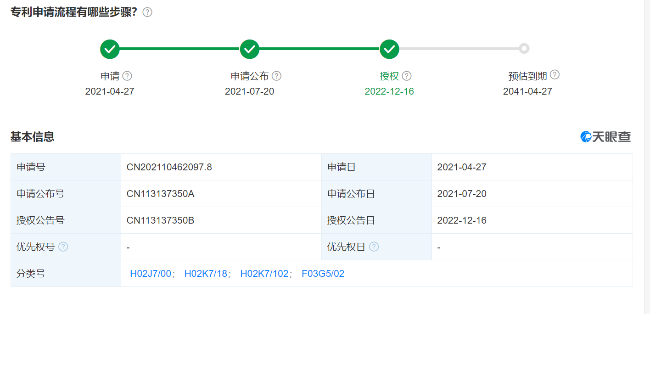Click help icon beside 优先权日
The width and height of the screenshot is (650, 366).
coord(374,247)
